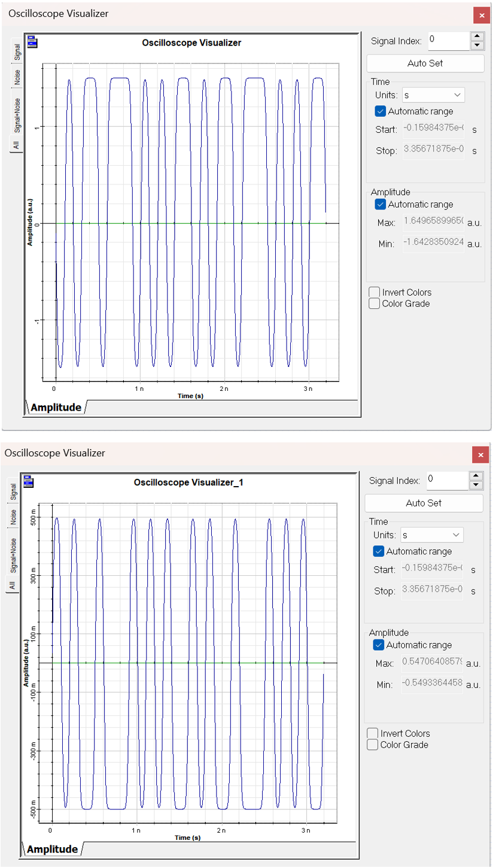
Task: Expand the Units combo box in Oscilloscope Visualizer_1
Action: [432, 535]
